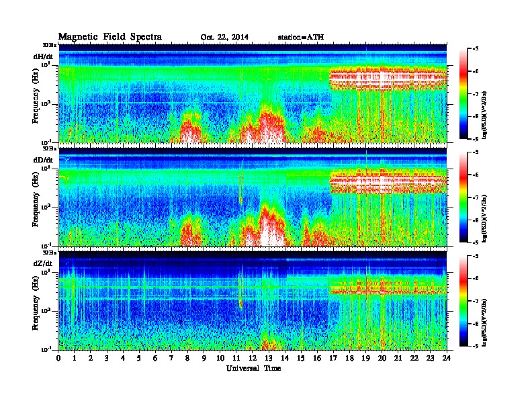Image resolution: width=532 pixels, height=411 pixels.
Task: Click the 32Hz tick label of dH/dt panel
Action: (50, 45)
